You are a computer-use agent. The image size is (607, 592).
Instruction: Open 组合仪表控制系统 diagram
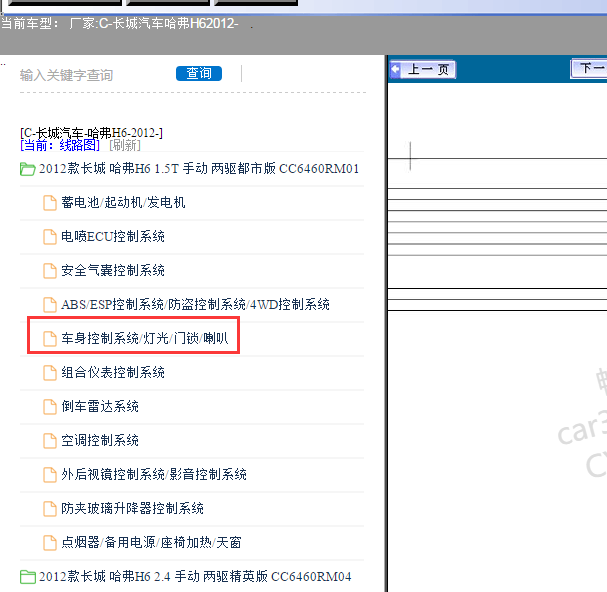113,373
